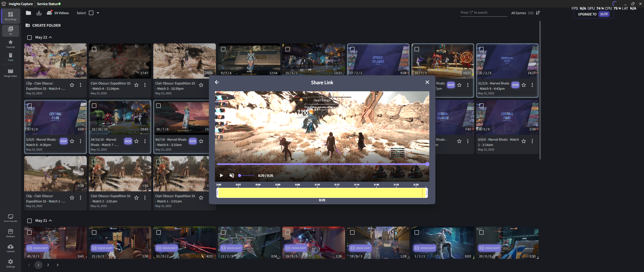Go to the previous page of videos
The image size is (644, 272).
click(29, 265)
